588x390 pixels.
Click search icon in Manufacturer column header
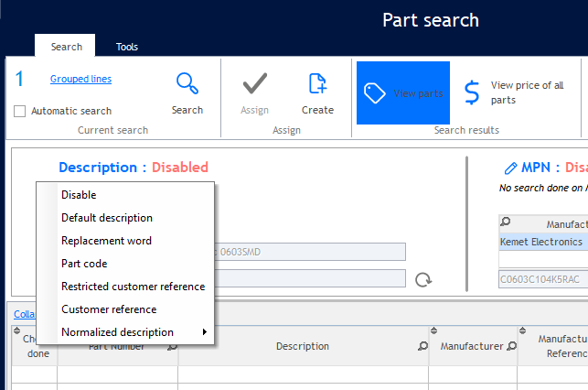coord(511,346)
